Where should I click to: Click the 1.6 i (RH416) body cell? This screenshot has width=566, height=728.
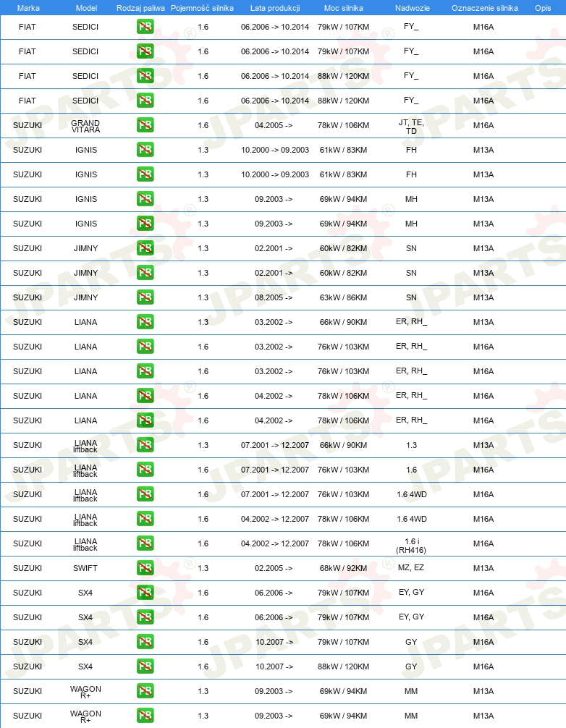pos(411,546)
